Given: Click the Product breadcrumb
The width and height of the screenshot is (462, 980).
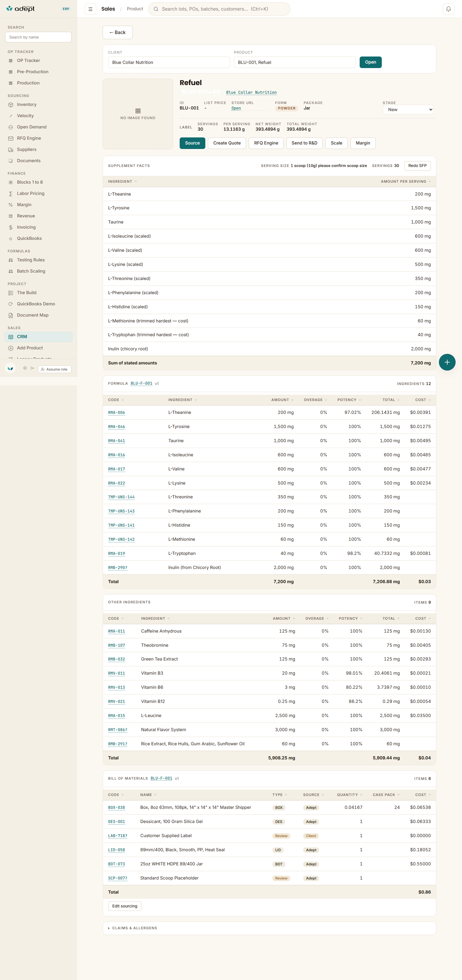Looking at the screenshot, I should 135,9.
